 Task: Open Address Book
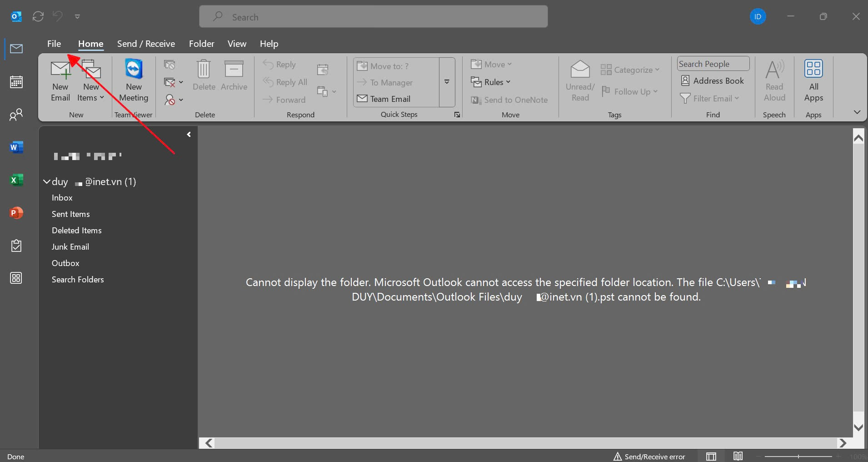[713, 81]
